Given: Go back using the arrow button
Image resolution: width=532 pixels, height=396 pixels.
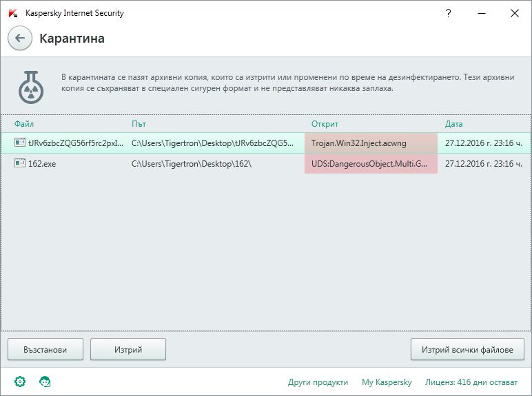Looking at the screenshot, I should tap(20, 38).
